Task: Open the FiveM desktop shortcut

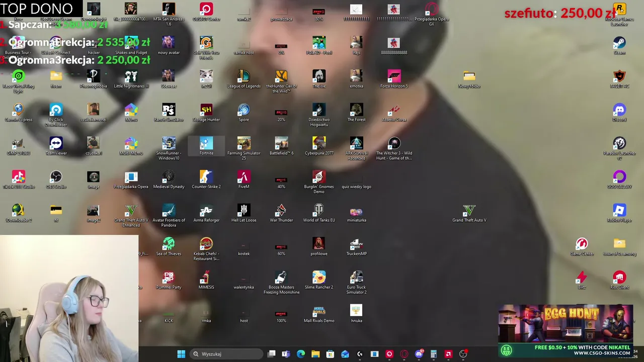Action: tap(244, 179)
